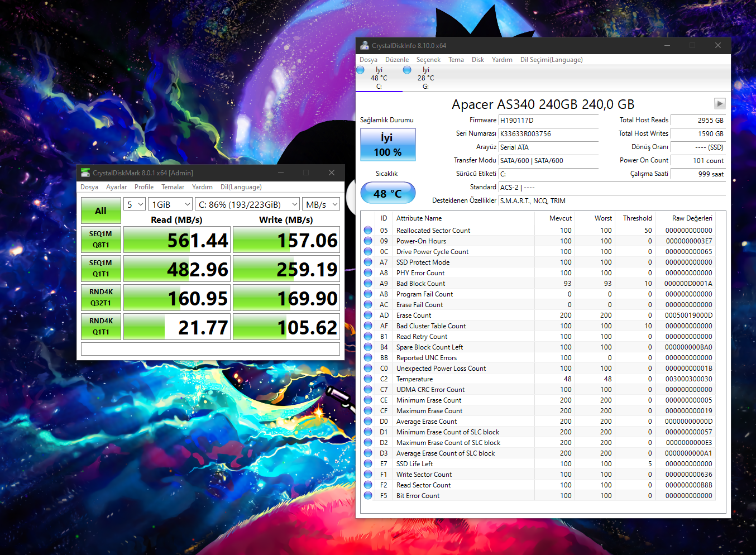Click the serial number field K33633R003756
Viewport: 756px width, 555px height.
pyautogui.click(x=548, y=133)
